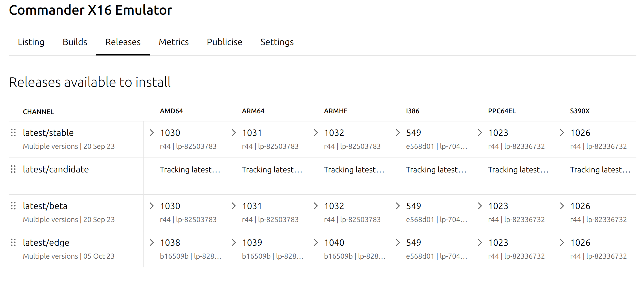644x284 pixels.
Task: Expand chevron for latest/stable I386 549
Action: [398, 133]
